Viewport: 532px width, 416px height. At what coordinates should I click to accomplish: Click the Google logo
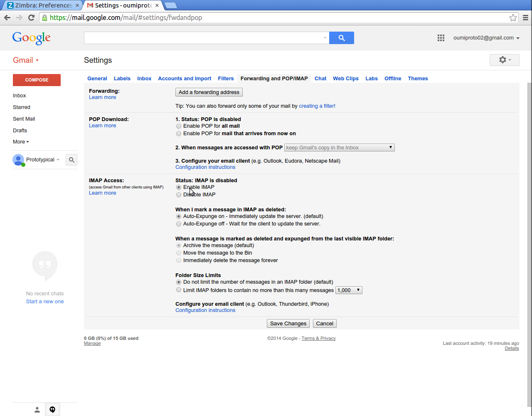(x=32, y=38)
